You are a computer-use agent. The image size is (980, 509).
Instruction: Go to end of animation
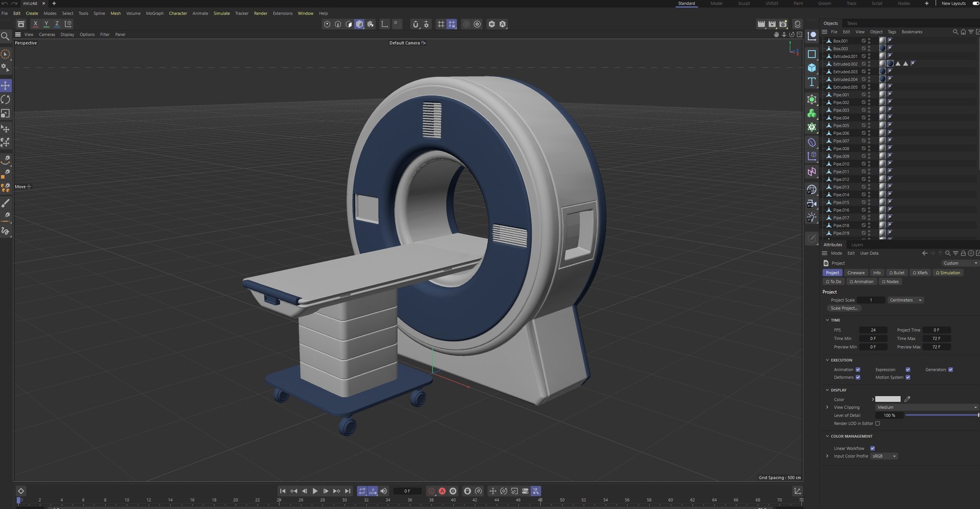[348, 491]
